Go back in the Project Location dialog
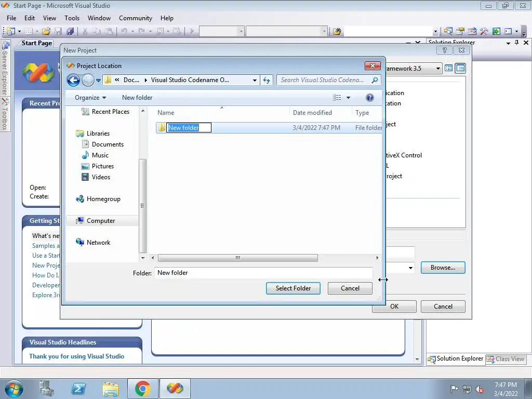This screenshot has width=532, height=399. 73,80
